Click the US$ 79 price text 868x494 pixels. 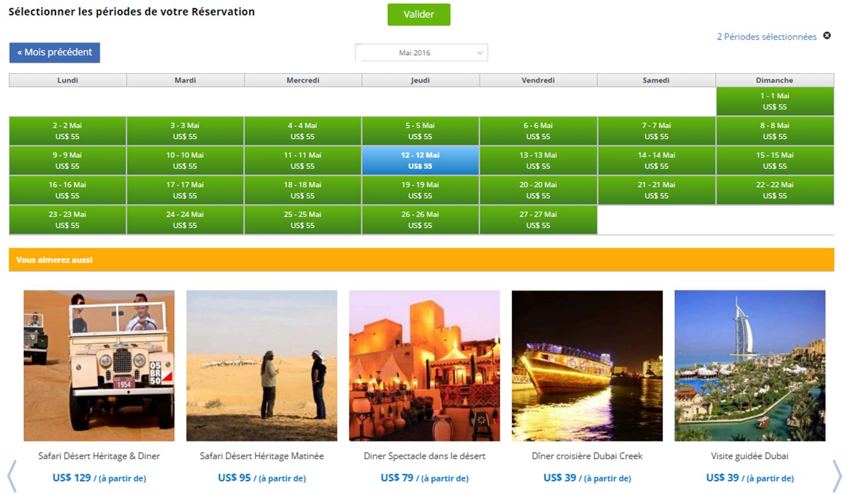[x=397, y=477]
